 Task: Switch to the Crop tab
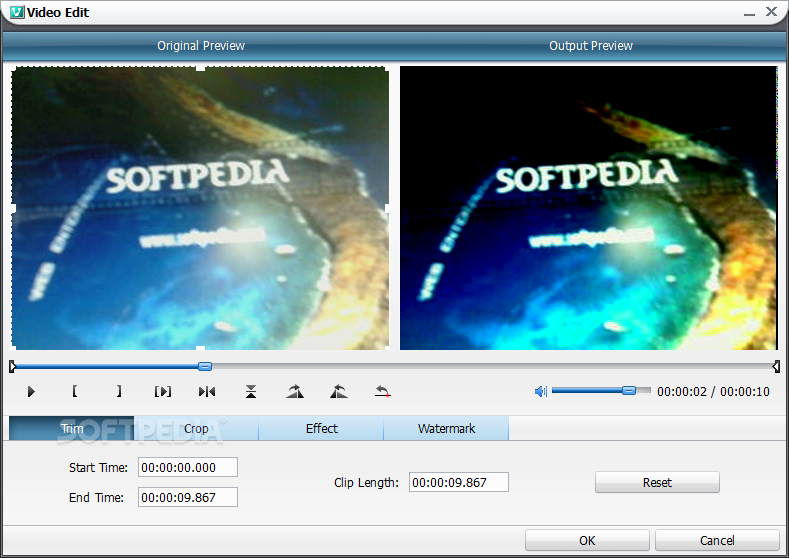[196, 428]
